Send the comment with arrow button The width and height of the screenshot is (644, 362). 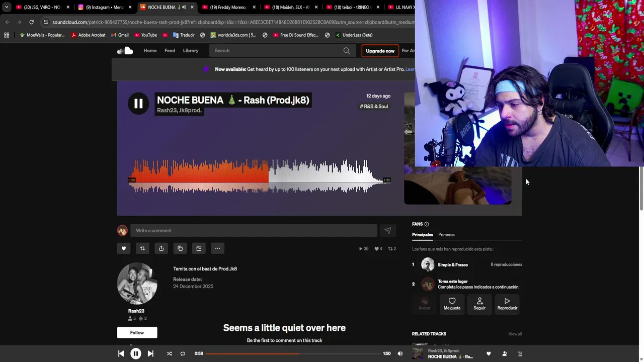click(x=387, y=230)
